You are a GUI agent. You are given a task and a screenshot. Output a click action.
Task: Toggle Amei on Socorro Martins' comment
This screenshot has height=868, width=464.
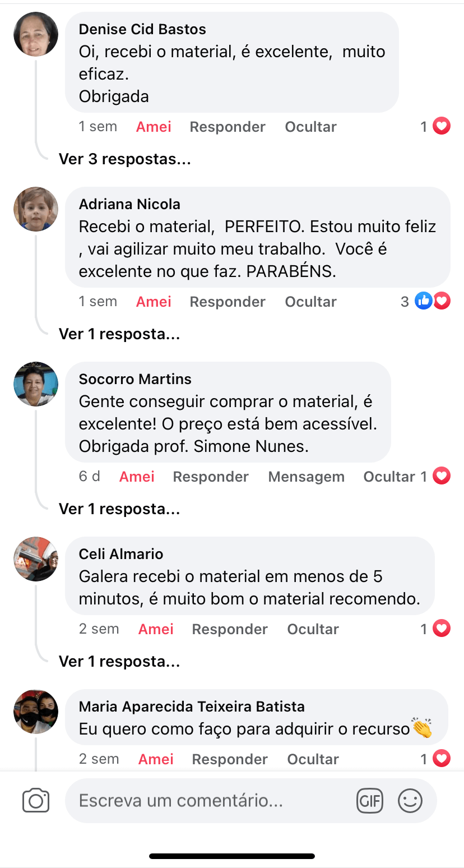pos(137,477)
